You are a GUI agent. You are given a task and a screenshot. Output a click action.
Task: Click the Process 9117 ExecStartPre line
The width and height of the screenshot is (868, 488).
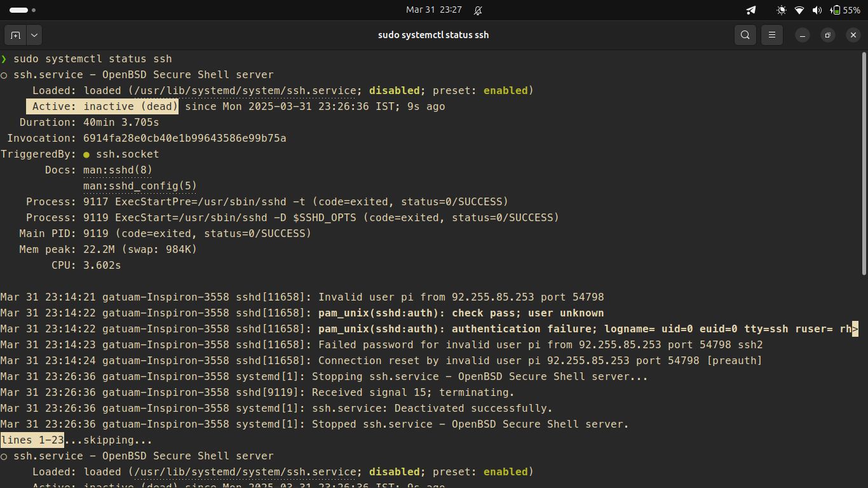point(268,202)
